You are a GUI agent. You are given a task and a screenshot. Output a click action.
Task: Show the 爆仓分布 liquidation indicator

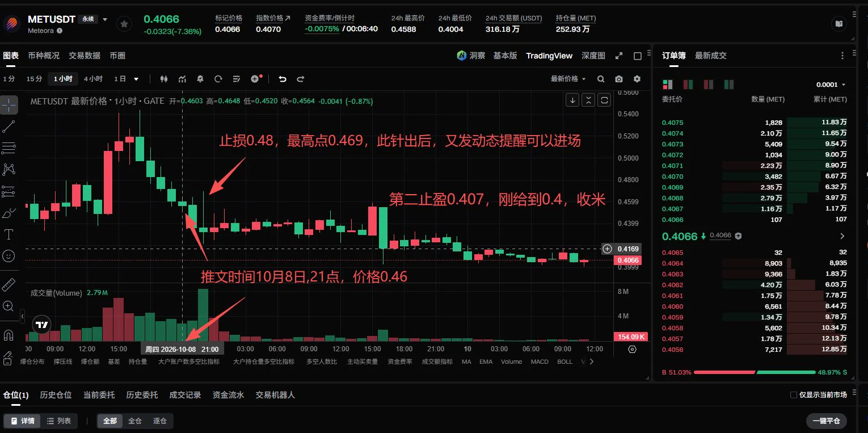pos(32,361)
